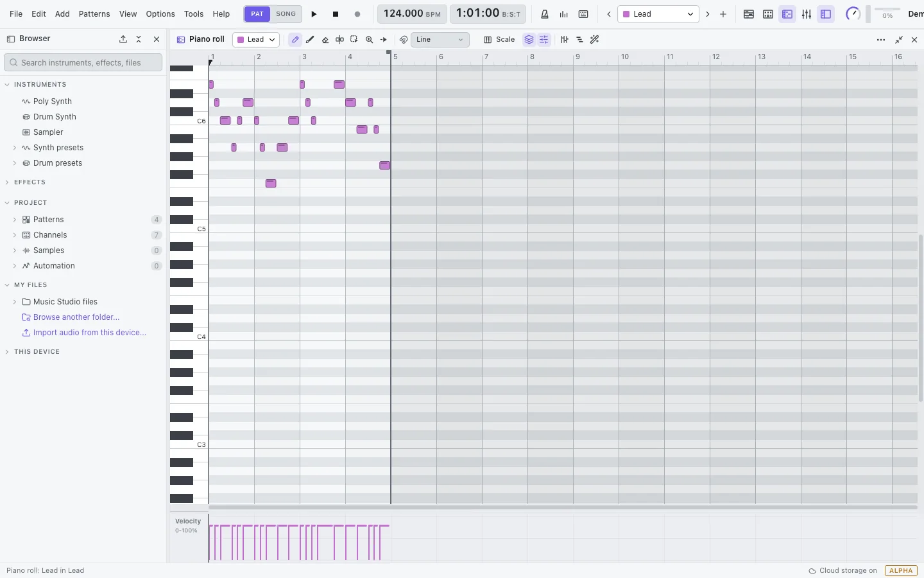Click the 124.000 BPM tempo field
The width and height of the screenshot is (924, 578).
(412, 14)
